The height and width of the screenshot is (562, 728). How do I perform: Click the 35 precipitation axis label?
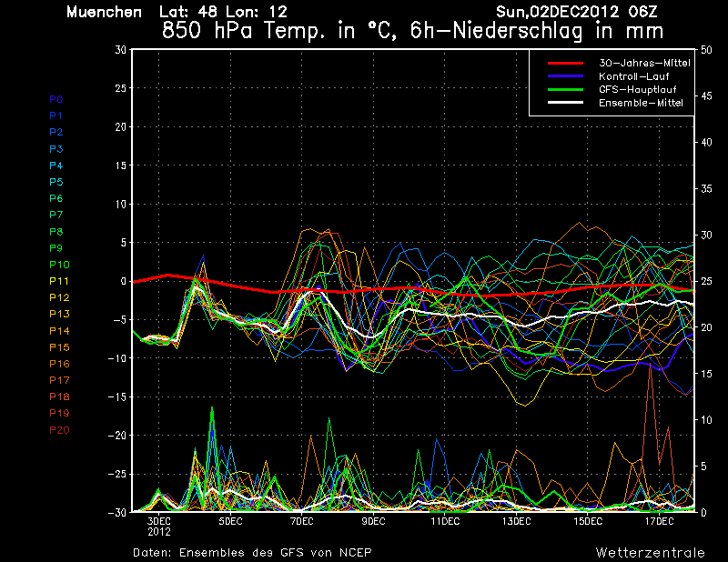[706, 189]
